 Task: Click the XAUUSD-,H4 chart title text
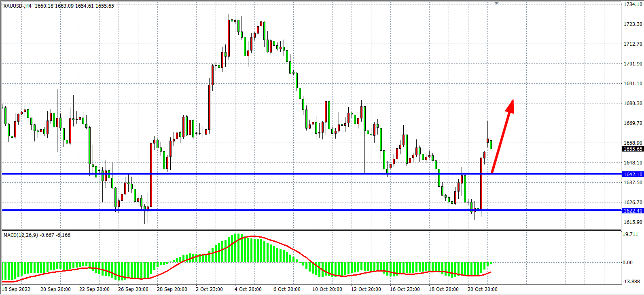click(x=17, y=6)
